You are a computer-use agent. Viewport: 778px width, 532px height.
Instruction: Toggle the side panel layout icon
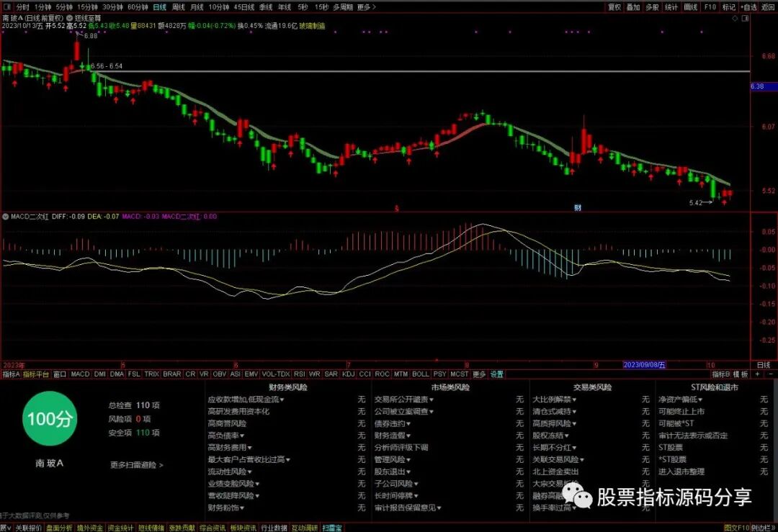[745, 18]
